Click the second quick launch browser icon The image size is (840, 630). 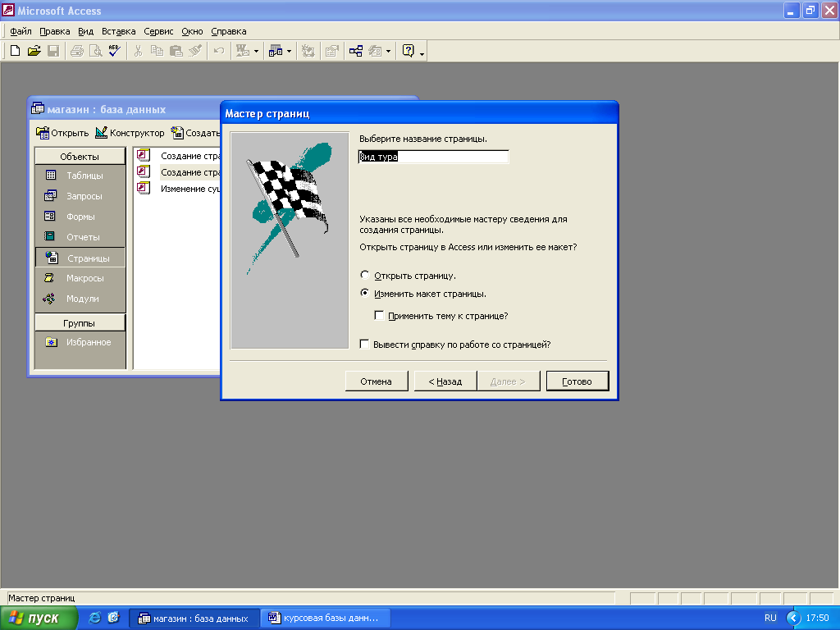[x=113, y=618]
